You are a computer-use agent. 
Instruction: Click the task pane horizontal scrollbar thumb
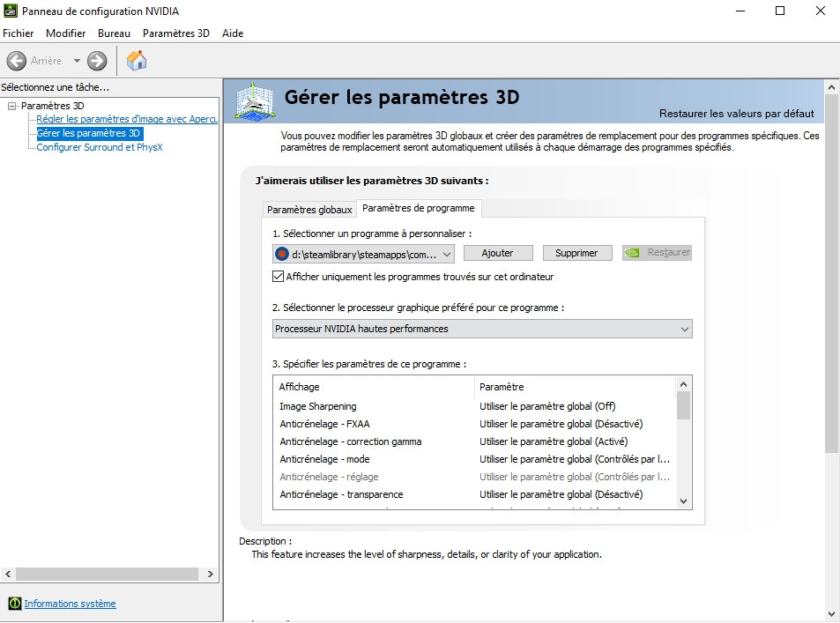pyautogui.click(x=107, y=574)
